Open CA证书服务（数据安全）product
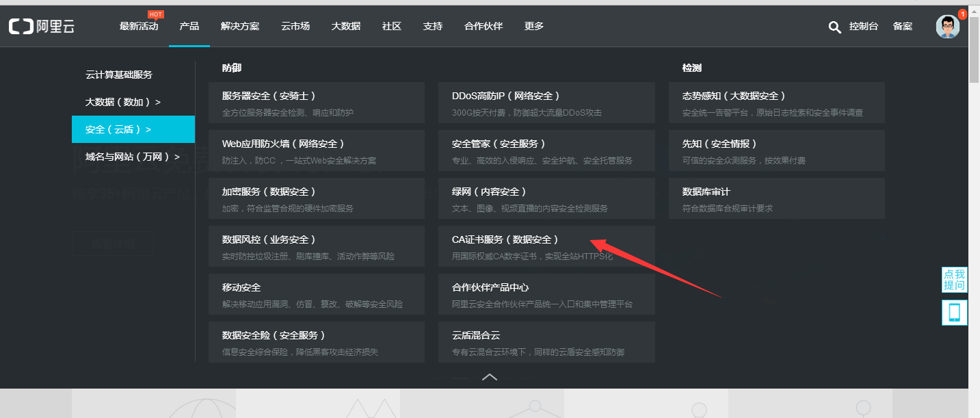 546,246
